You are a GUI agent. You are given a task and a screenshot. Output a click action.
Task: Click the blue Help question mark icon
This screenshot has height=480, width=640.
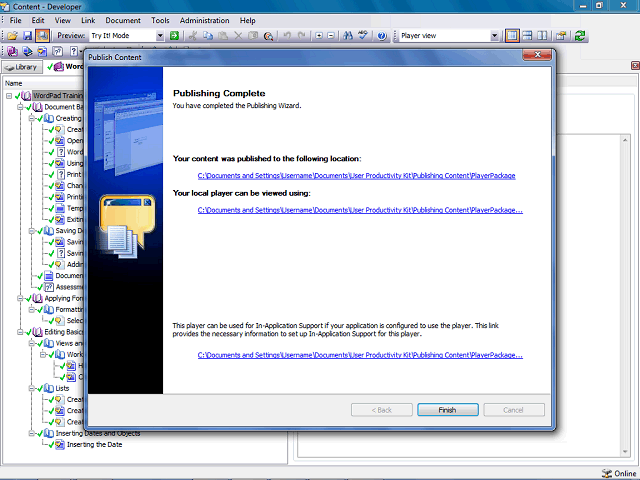click(x=382, y=36)
